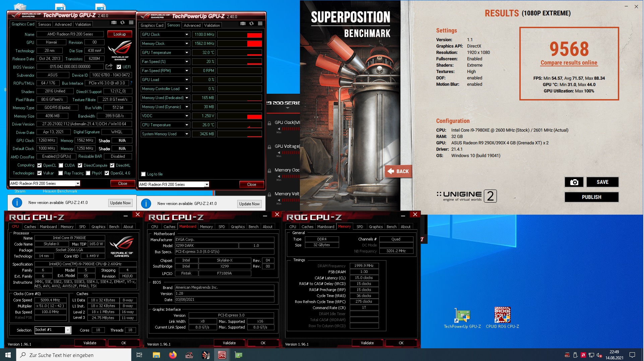Open the VDDC sensor dropdown
This screenshot has width=644, height=361.
(187, 116)
